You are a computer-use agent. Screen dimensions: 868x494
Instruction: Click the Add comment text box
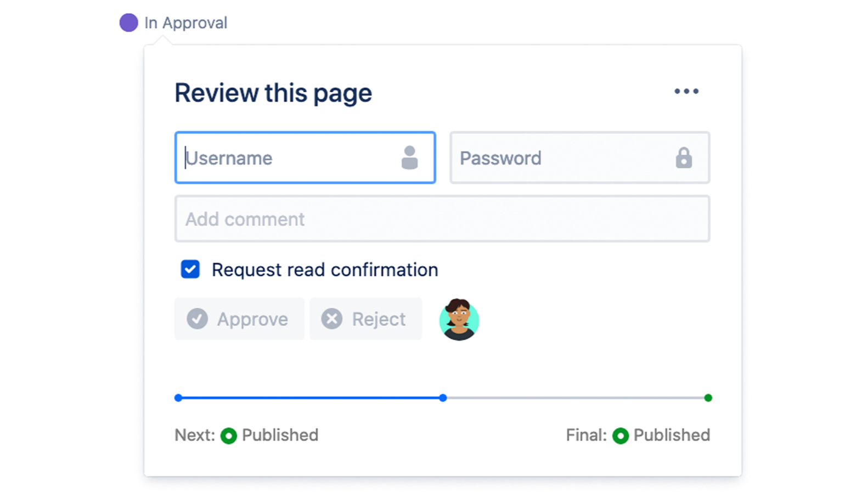[442, 219]
